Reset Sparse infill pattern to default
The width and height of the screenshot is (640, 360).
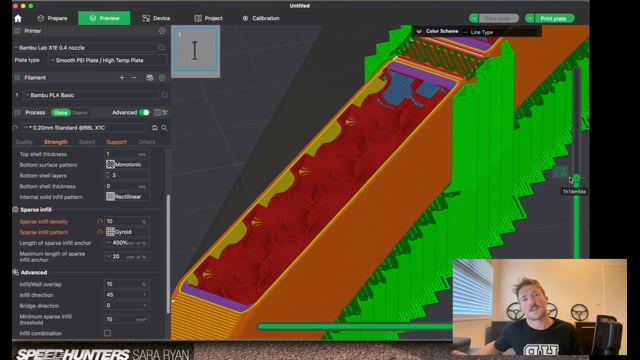100,232
